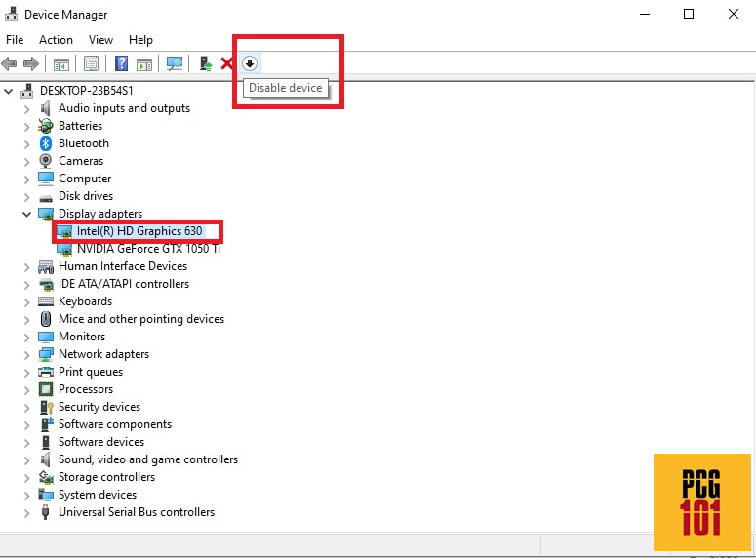Screen dimensions: 756x559
Task: Open the File menu
Action: [15, 40]
